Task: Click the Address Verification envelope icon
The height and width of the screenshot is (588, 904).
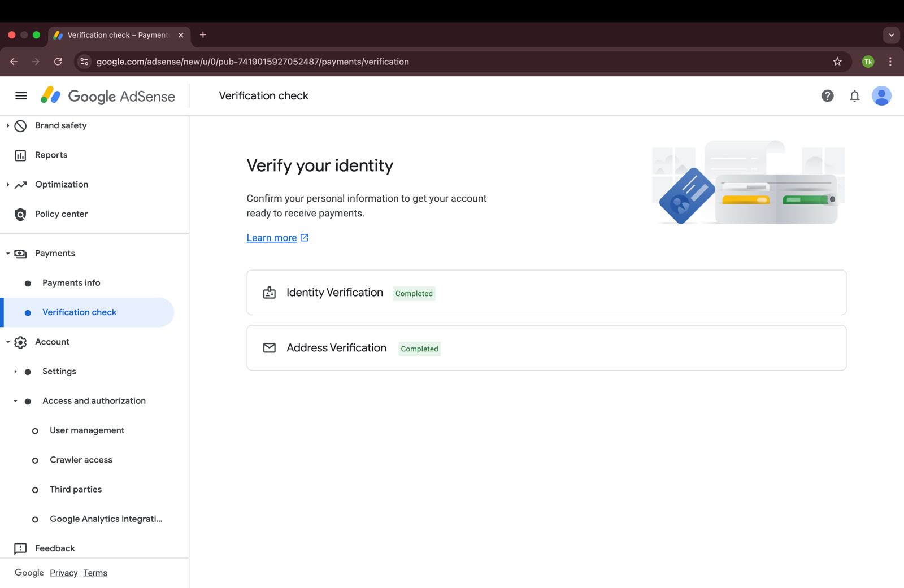Action: [x=270, y=348]
